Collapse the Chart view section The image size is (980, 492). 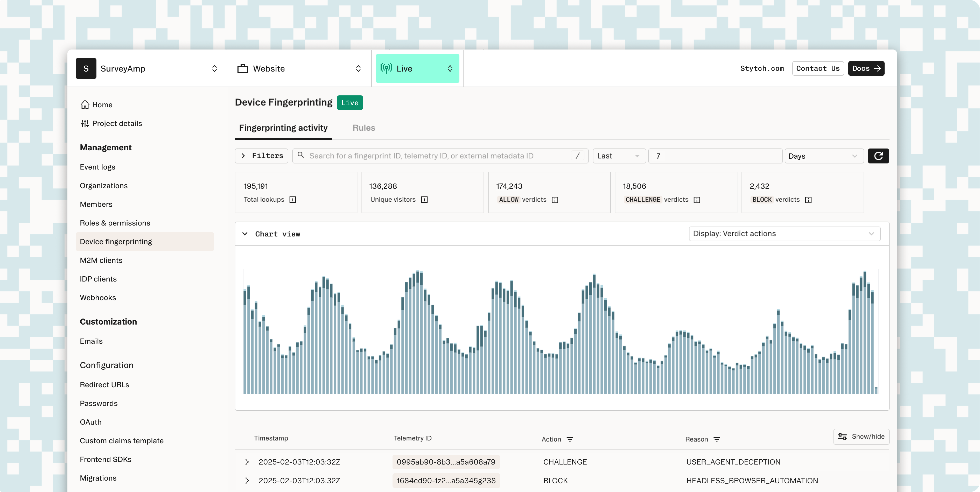245,234
